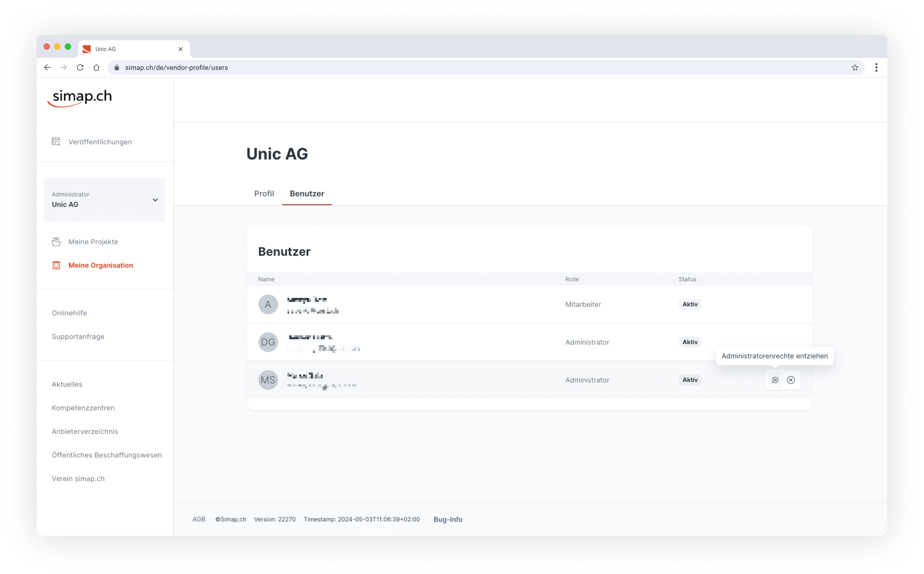Click the MS user avatar
Viewport: 924px width, 574px height.
pos(268,380)
